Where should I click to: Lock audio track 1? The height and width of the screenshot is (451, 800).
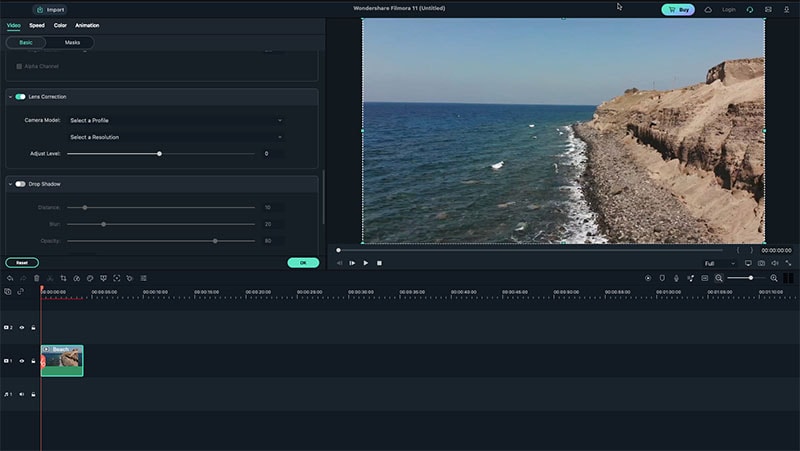[34, 394]
